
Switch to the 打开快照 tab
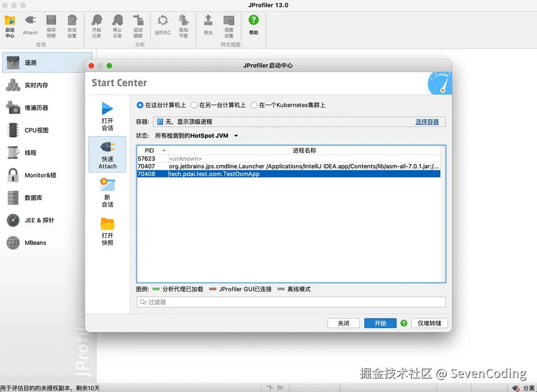tap(107, 231)
